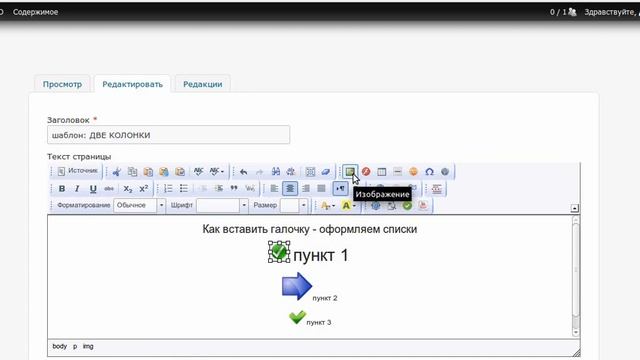The width and height of the screenshot is (640, 360).
Task: Click the Create Div container icon
Action: (x=250, y=189)
